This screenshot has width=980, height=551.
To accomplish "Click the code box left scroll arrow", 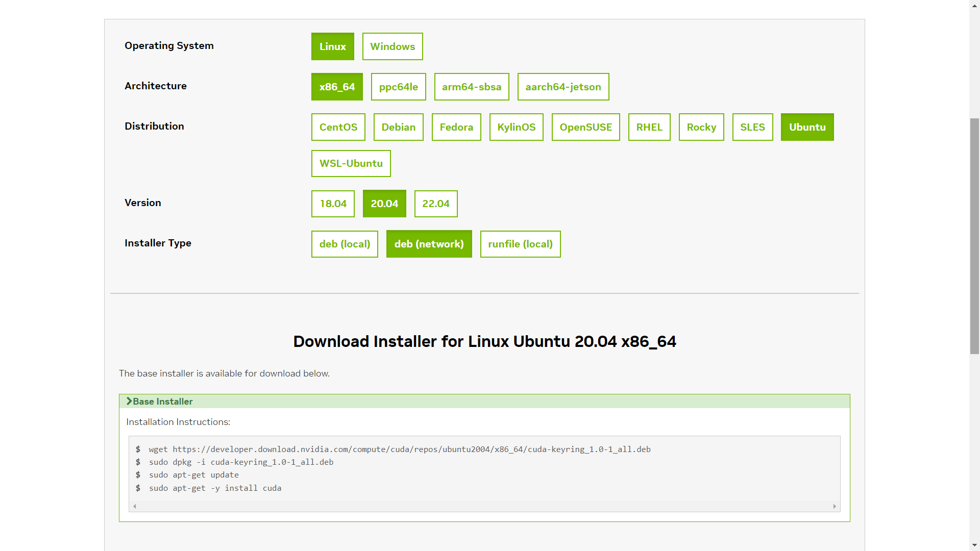I will pyautogui.click(x=135, y=507).
